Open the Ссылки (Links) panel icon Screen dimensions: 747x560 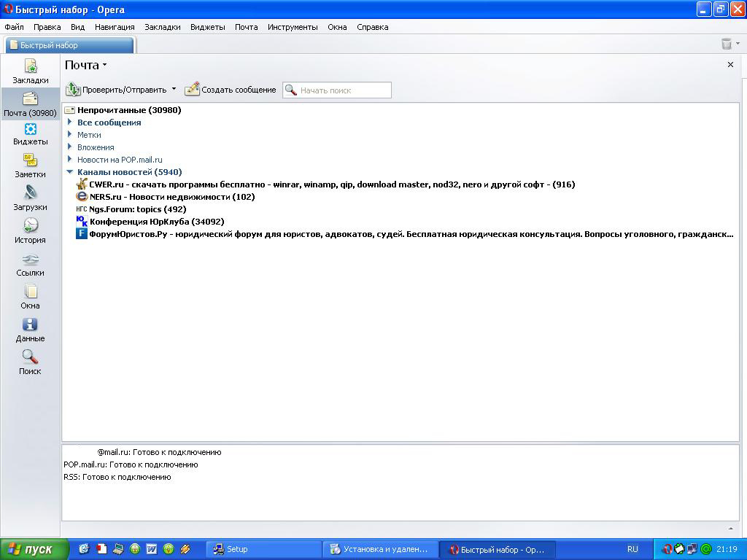[x=30, y=260]
